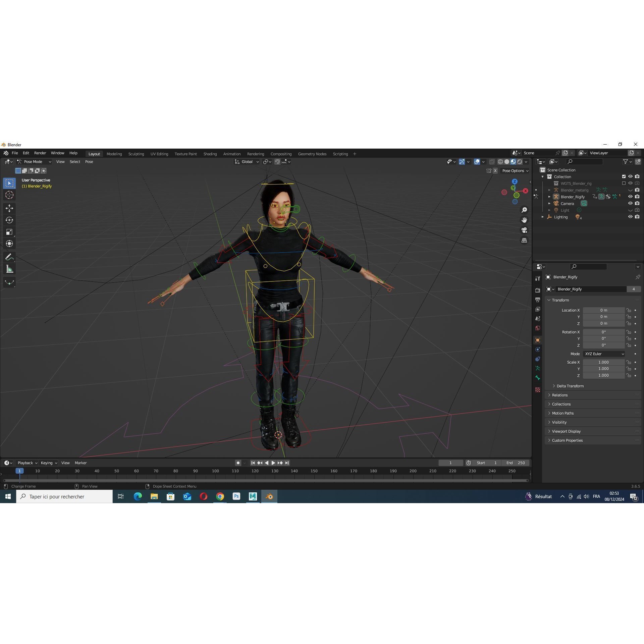
Task: Activate the Select Box tool
Action: click(x=9, y=183)
